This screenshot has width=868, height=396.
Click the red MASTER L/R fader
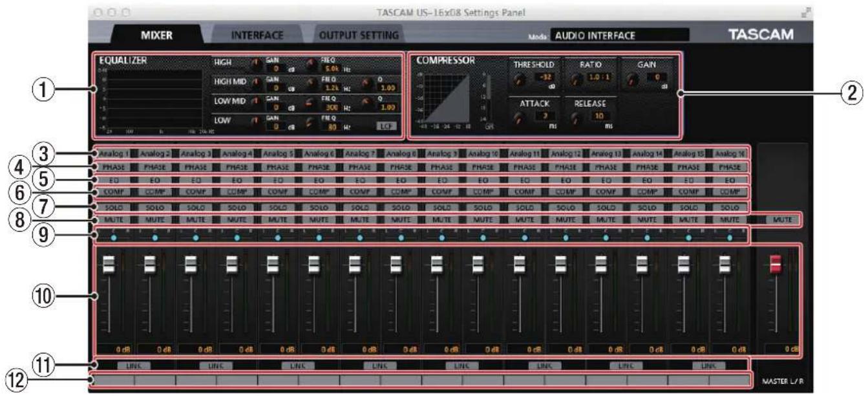[x=775, y=264]
